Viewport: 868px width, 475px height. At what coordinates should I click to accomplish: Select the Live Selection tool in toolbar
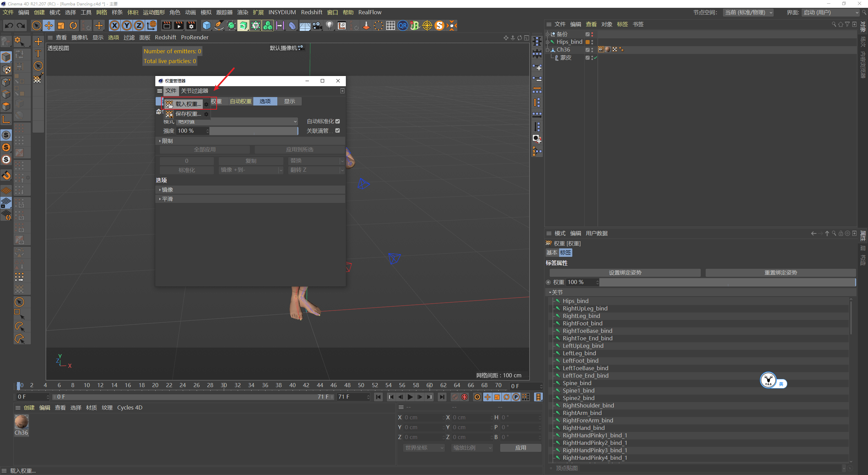pyautogui.click(x=36, y=25)
